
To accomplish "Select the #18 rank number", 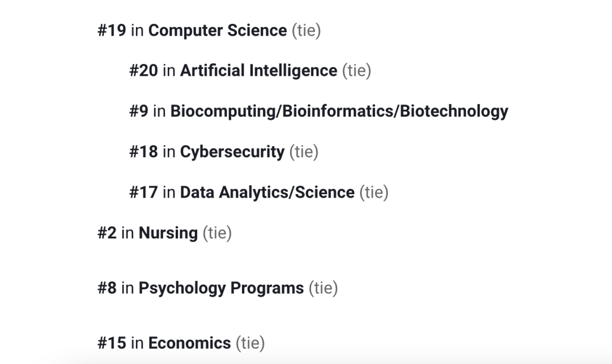I will click(x=143, y=152).
